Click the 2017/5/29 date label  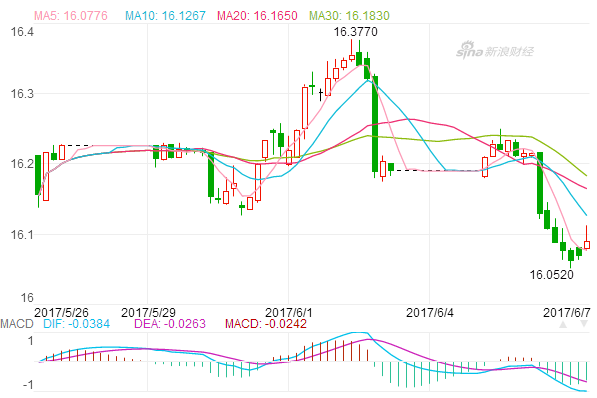pyautogui.click(x=148, y=313)
